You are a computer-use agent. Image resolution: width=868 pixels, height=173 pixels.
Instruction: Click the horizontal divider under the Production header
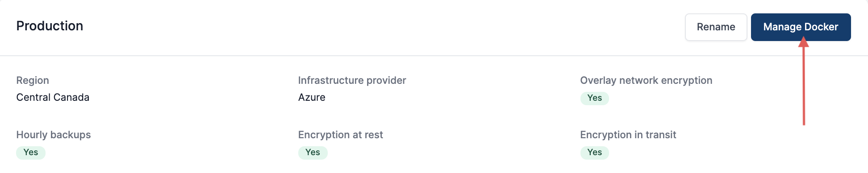434,56
